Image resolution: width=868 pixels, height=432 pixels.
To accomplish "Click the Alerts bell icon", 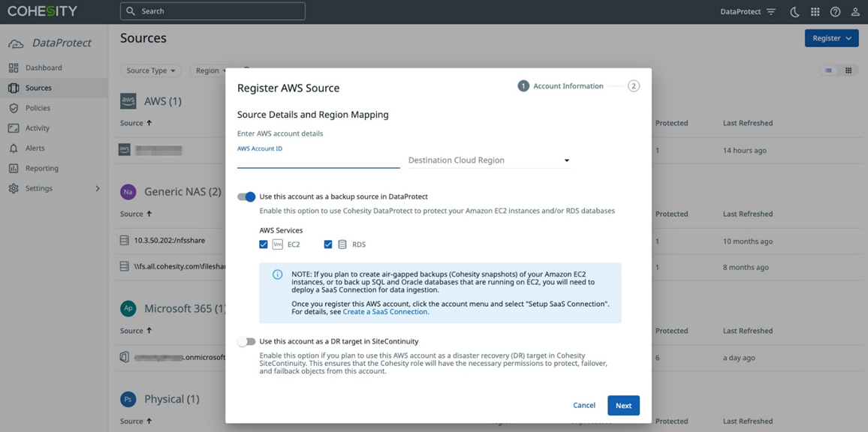I will (14, 148).
